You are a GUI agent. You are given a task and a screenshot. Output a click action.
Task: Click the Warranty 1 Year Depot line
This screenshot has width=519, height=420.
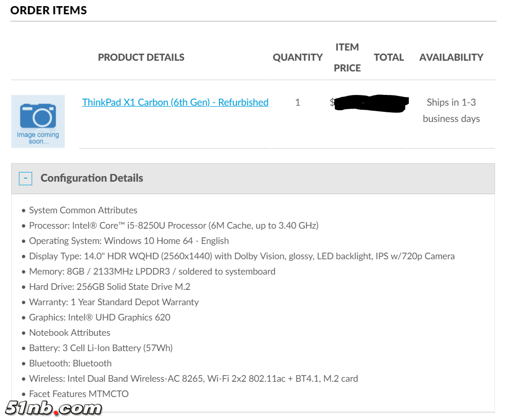tap(114, 302)
